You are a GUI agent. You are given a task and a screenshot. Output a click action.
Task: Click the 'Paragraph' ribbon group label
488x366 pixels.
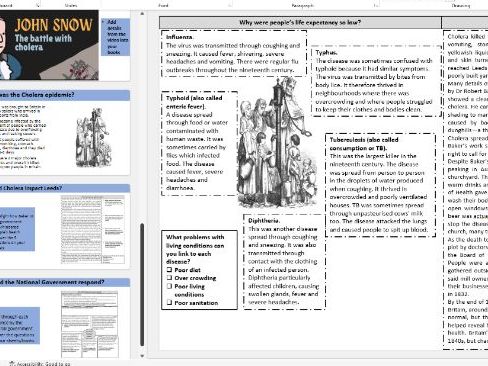coord(303,5)
